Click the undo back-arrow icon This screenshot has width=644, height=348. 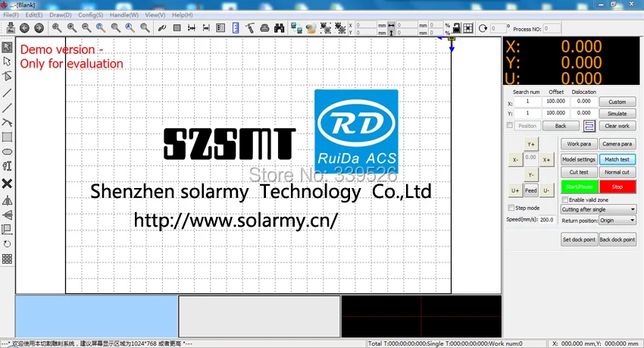coord(25,28)
